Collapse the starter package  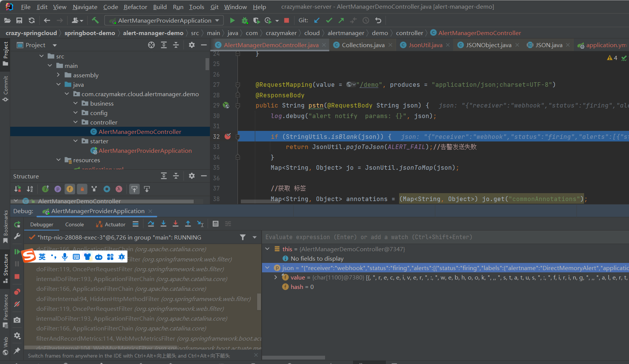pos(76,141)
